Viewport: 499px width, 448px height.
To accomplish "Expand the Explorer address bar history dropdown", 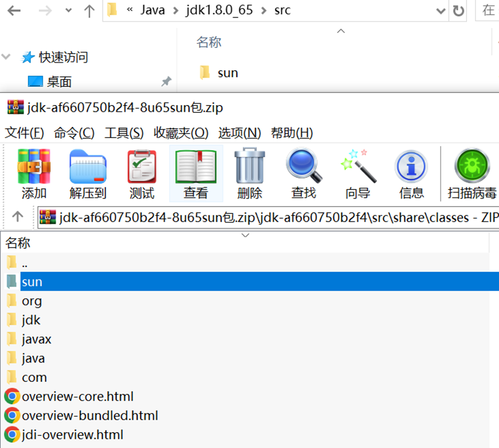I will pyautogui.click(x=441, y=11).
